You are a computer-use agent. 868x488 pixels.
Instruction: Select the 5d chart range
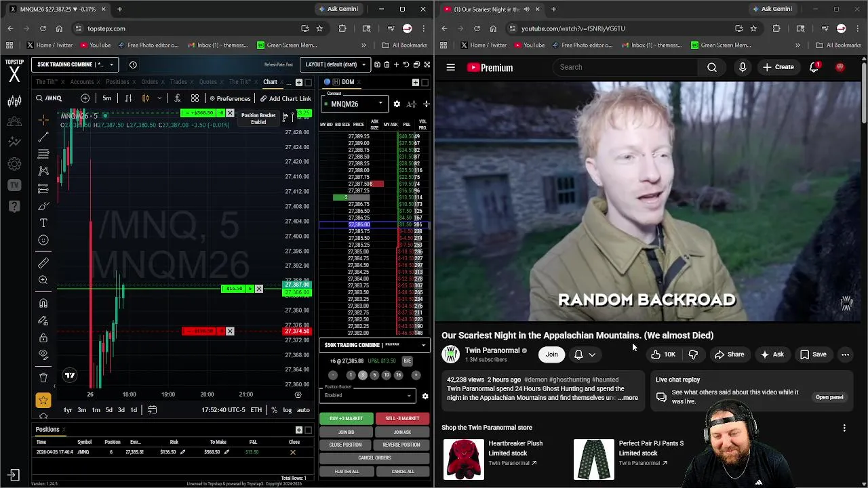click(108, 409)
